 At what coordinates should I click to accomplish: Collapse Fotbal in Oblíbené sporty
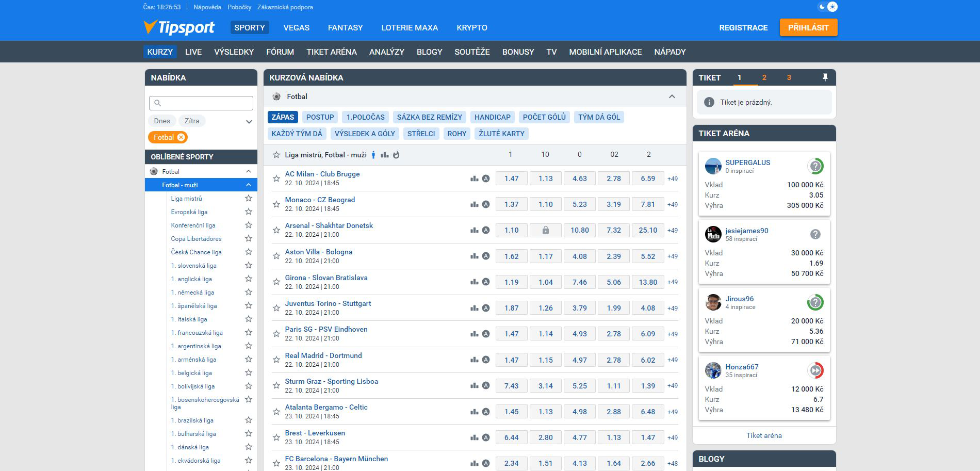click(x=249, y=171)
